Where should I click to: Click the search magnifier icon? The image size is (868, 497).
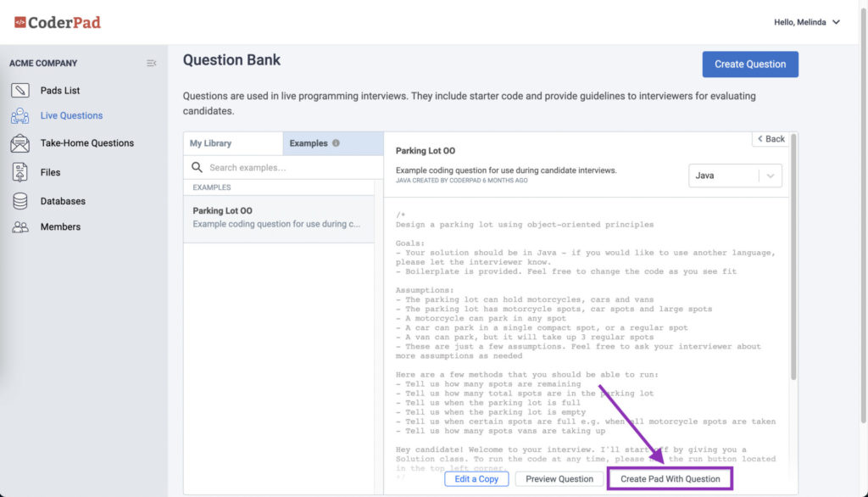coord(197,167)
